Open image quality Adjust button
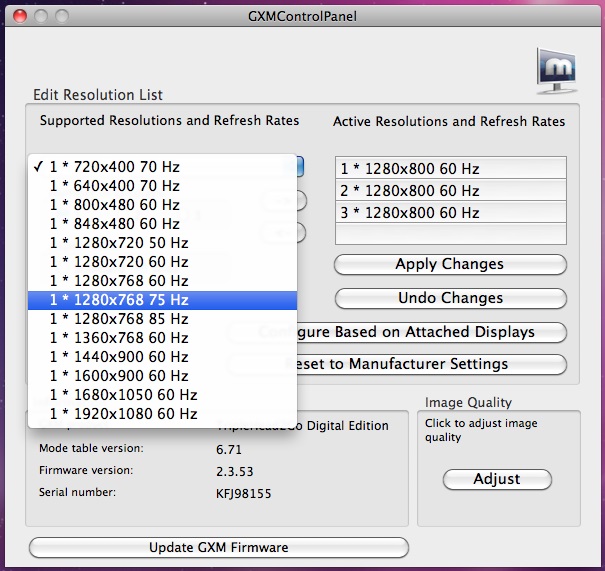This screenshot has height=571, width=605. point(497,479)
